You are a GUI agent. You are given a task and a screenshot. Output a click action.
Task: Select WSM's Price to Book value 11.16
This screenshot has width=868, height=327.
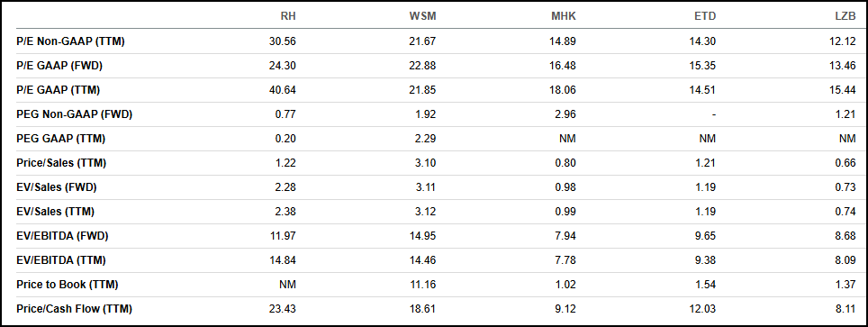tap(425, 285)
